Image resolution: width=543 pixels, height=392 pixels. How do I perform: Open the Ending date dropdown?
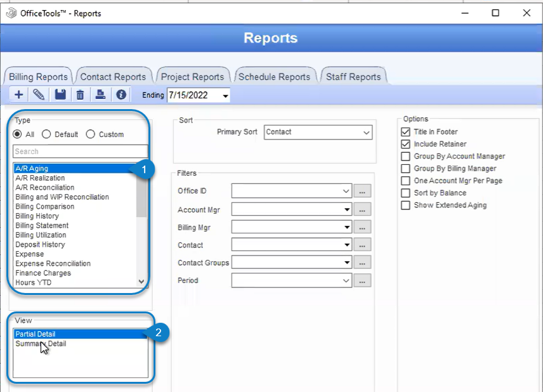(x=225, y=95)
